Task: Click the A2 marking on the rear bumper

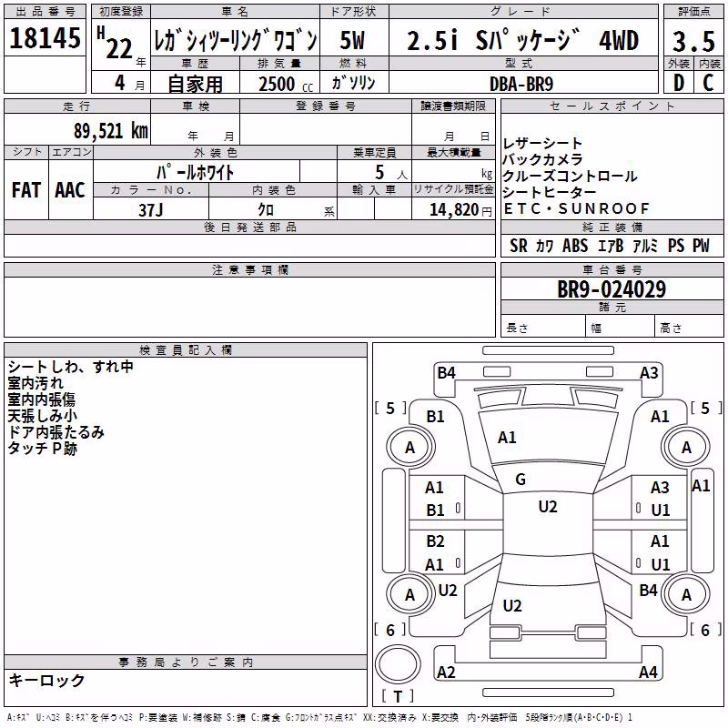Action: (x=446, y=672)
